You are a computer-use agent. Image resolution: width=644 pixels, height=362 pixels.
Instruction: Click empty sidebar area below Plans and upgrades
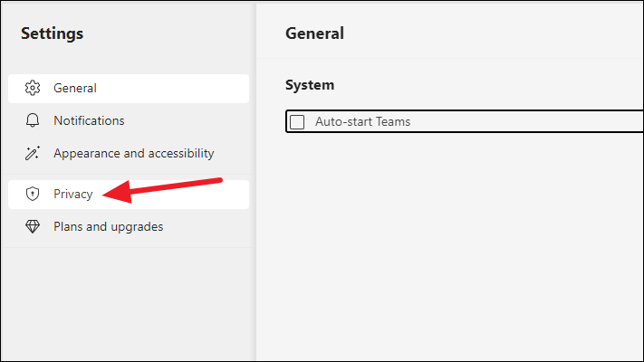point(128,304)
